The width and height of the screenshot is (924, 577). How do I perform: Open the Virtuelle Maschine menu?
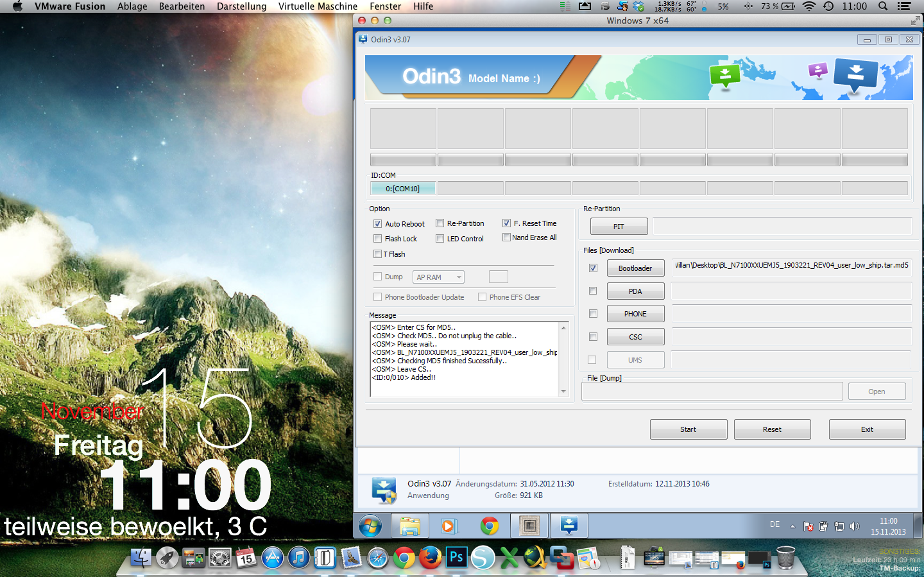pos(318,6)
